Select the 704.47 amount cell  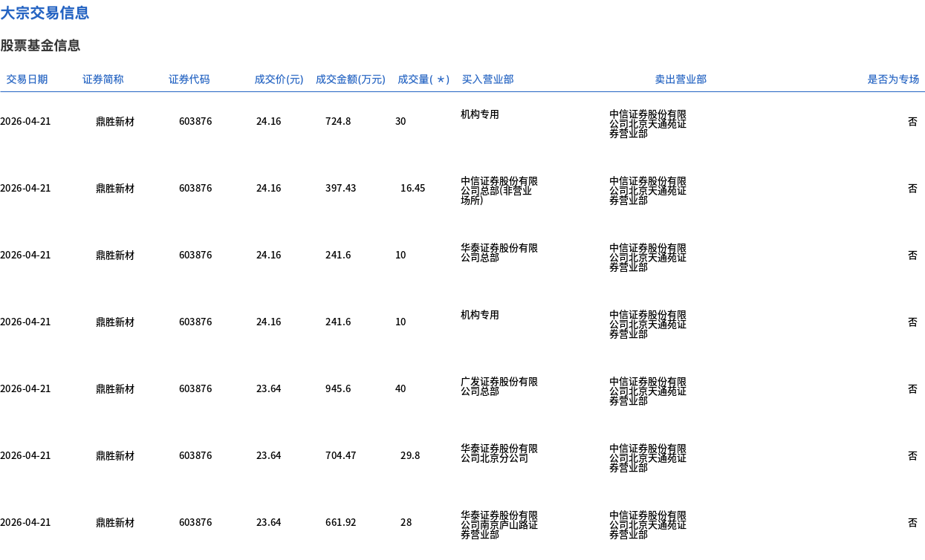(x=341, y=456)
